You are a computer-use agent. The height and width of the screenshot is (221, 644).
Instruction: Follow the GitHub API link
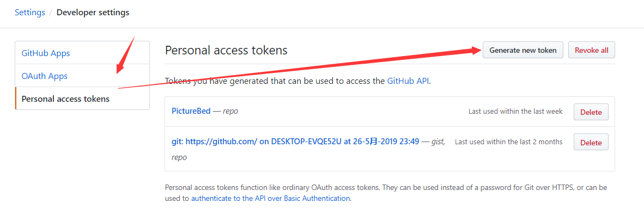pos(408,81)
